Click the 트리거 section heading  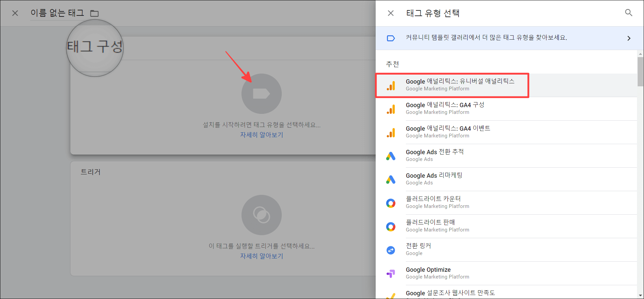coord(91,172)
